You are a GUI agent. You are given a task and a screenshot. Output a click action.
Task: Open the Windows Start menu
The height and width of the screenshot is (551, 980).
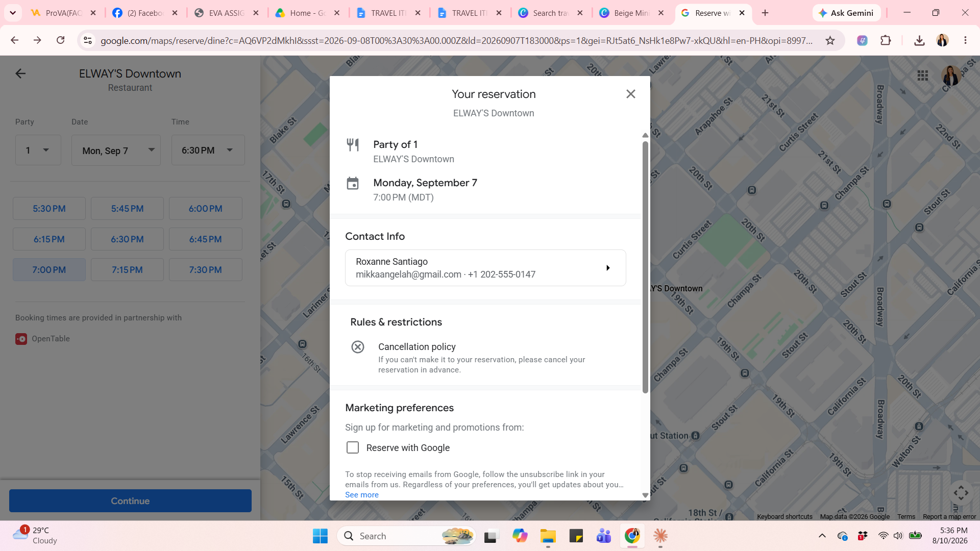[x=320, y=536]
